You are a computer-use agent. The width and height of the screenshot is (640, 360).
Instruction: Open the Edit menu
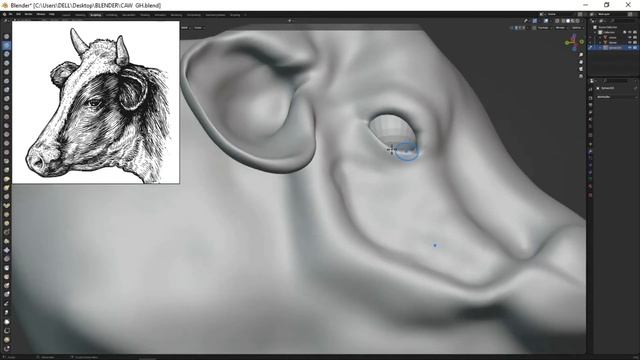pyautogui.click(x=18, y=14)
